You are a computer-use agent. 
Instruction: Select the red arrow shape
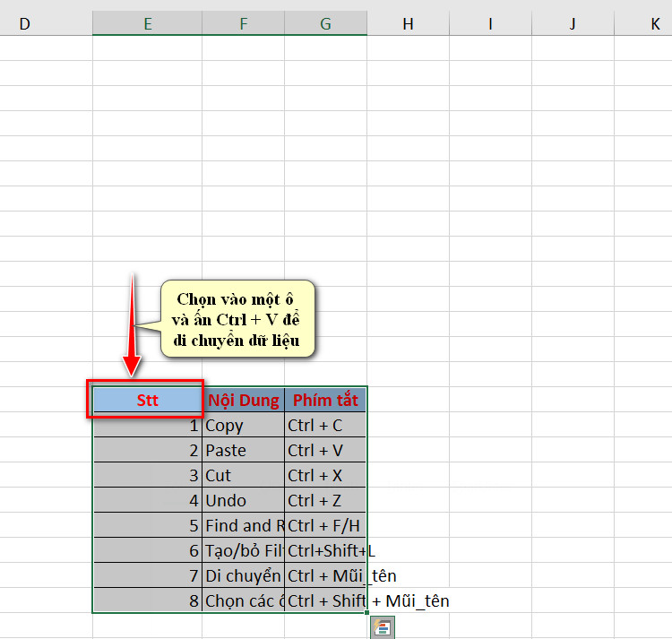[x=132, y=325]
